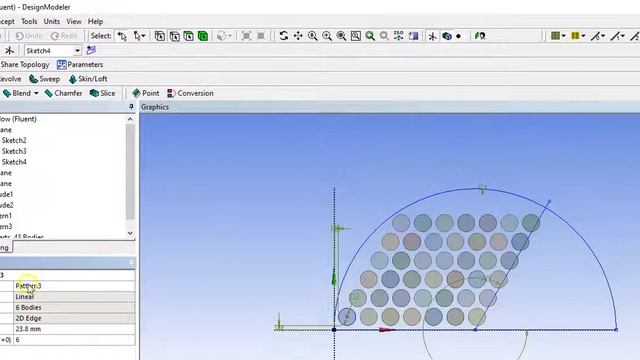Click the Undo button

click(29, 36)
